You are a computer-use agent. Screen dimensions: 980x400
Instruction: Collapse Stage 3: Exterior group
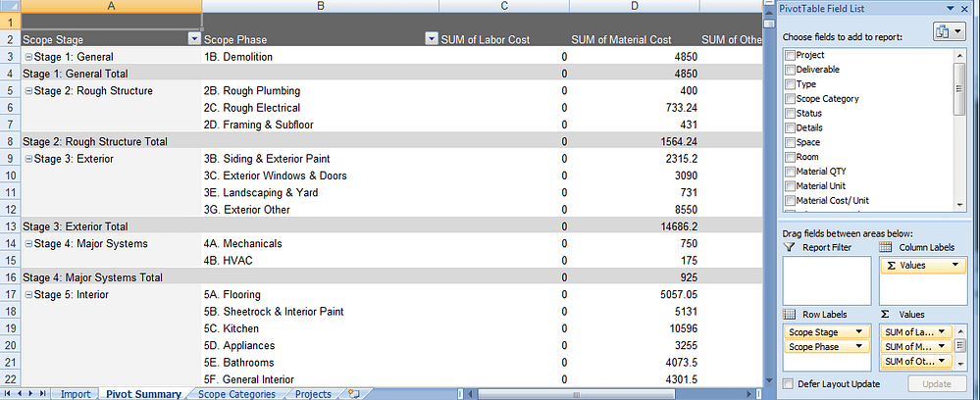pos(28,159)
